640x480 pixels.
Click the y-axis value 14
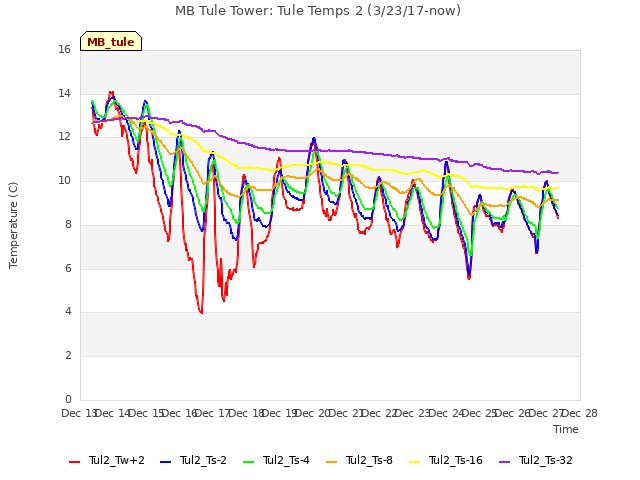point(64,93)
